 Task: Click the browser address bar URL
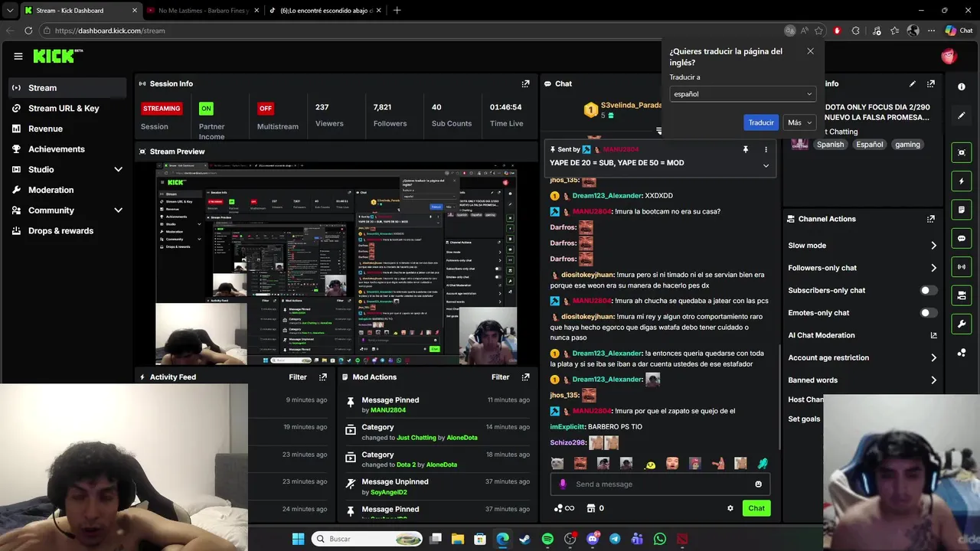point(109,31)
